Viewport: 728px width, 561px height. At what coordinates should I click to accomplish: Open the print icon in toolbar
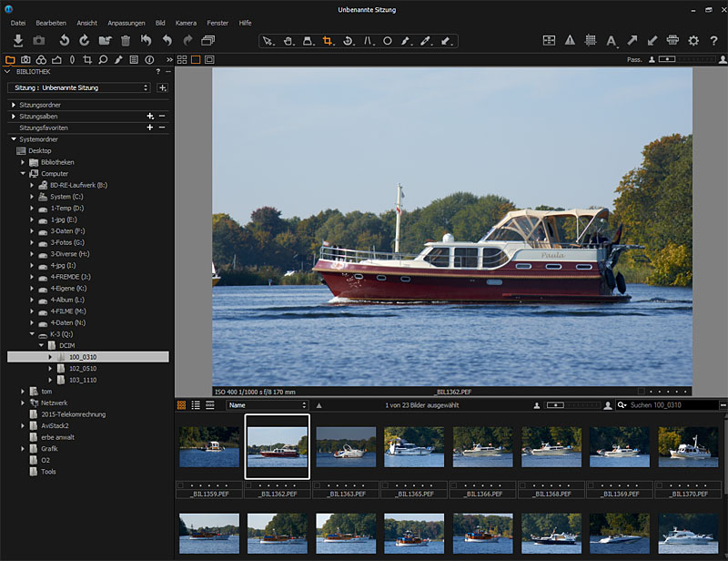pos(672,40)
